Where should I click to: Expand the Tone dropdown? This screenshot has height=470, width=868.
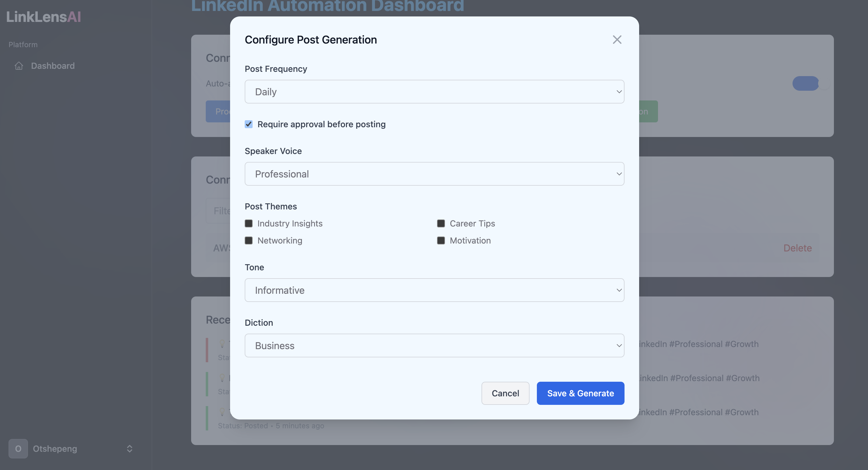click(x=434, y=290)
